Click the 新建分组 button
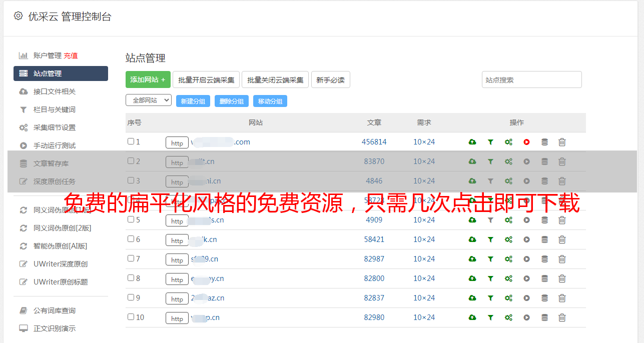The height and width of the screenshot is (343, 644). 193,101
